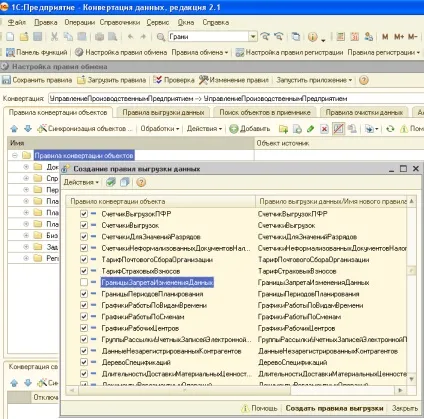Screen dimensions: 424x419
Task: Switch to Поиск объектов в приемнике tab
Action: click(x=265, y=113)
